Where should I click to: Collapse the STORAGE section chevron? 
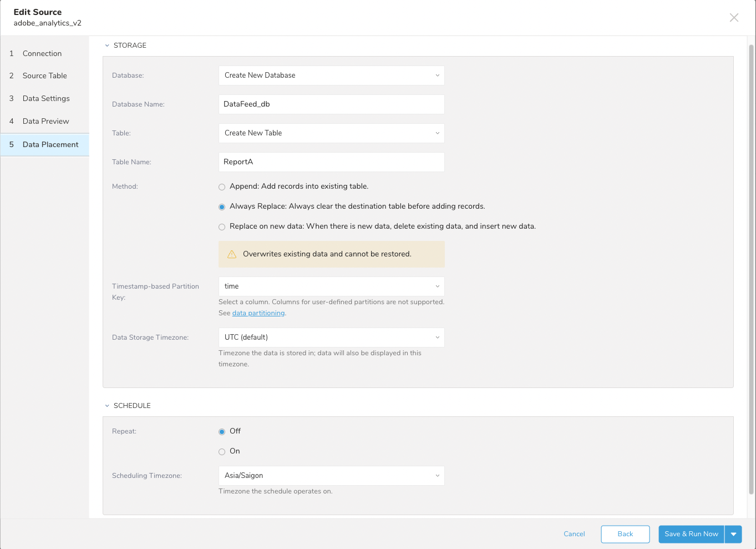[x=107, y=46]
